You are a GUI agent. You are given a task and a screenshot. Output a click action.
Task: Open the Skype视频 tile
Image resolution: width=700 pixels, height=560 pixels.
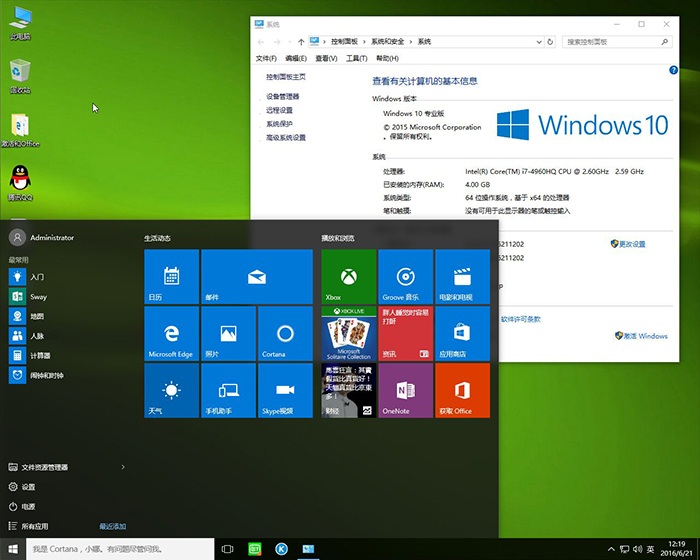285,390
